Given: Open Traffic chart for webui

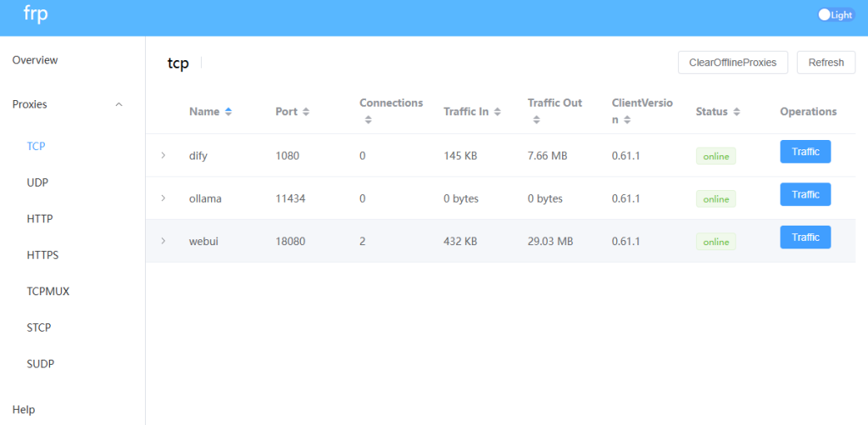Looking at the screenshot, I should pos(805,238).
